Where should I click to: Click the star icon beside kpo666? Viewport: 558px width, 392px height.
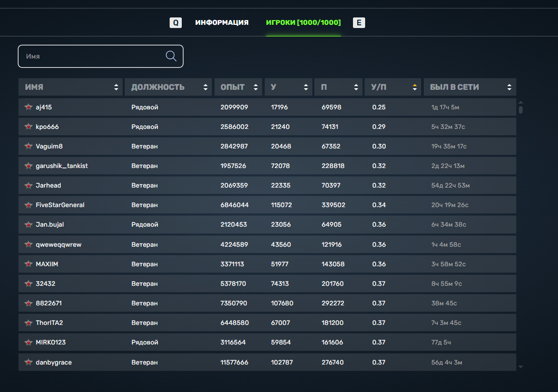tap(29, 126)
